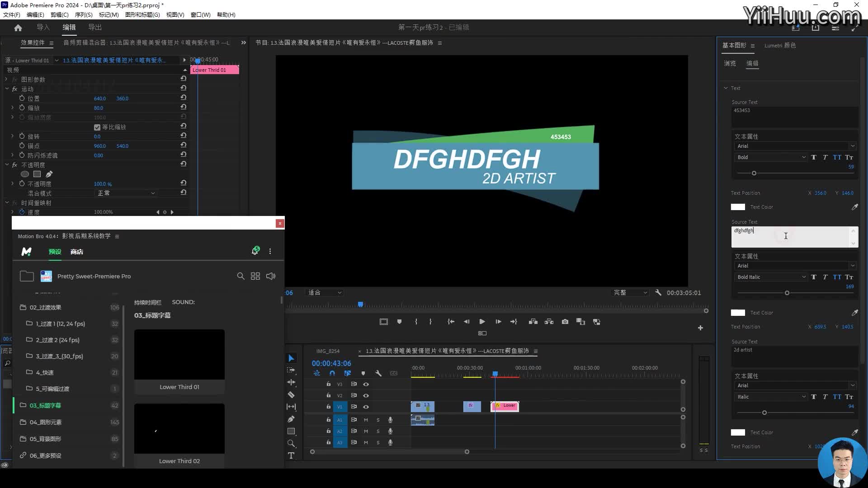Toggle V3 track output eye
This screenshot has width=868, height=488.
(366, 384)
